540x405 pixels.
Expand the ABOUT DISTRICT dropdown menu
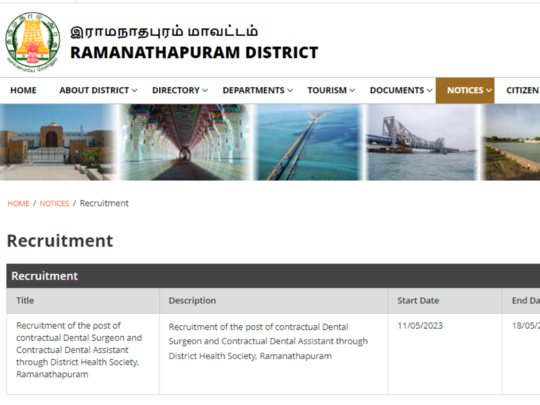point(98,90)
